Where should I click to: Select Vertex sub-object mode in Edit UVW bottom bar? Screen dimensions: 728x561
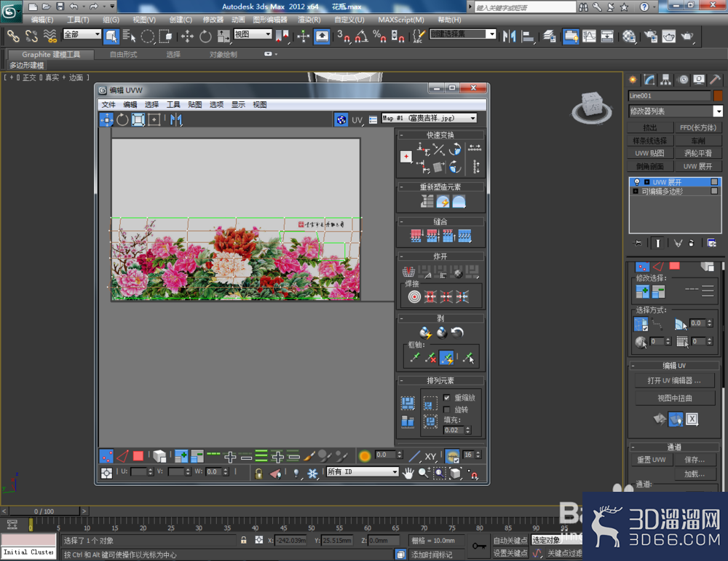click(x=106, y=456)
